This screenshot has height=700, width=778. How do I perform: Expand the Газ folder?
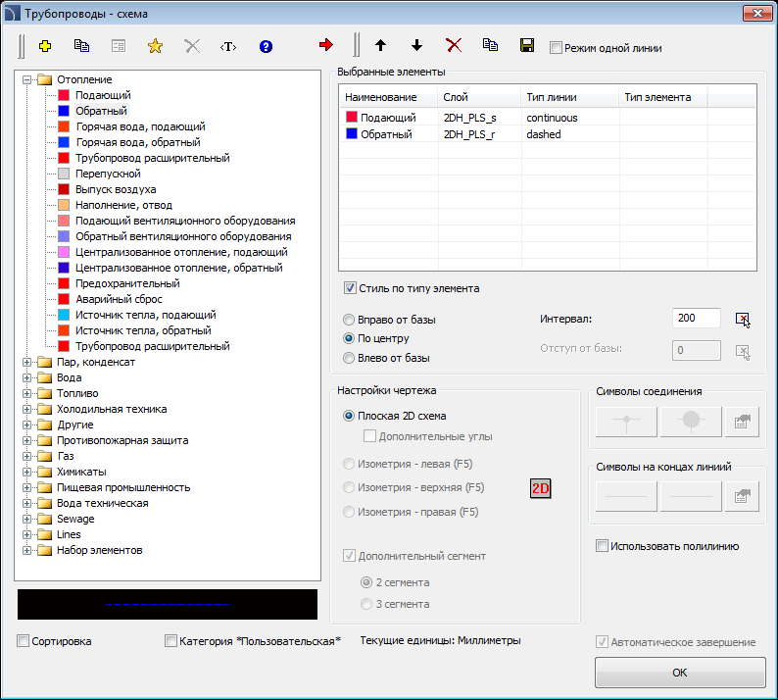(26, 456)
